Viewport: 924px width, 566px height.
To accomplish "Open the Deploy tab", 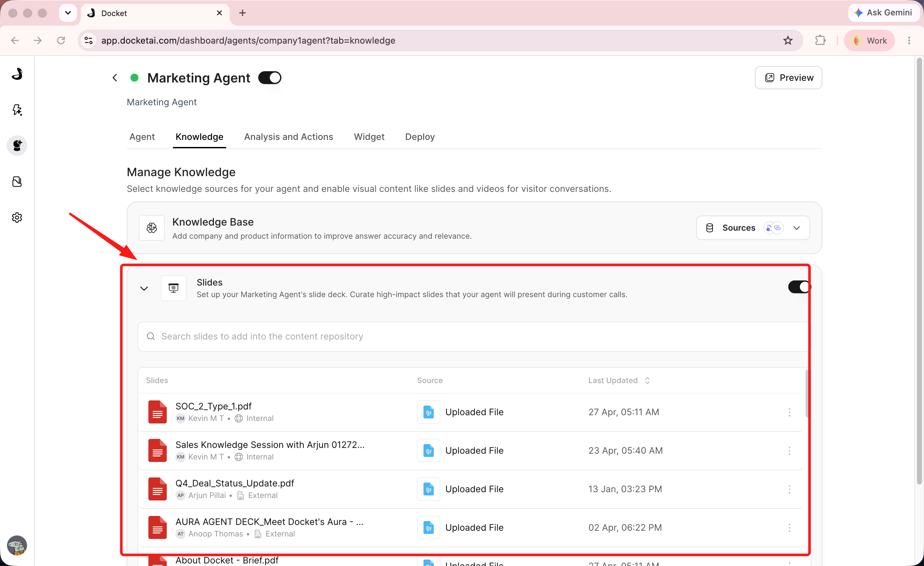I will (x=420, y=137).
